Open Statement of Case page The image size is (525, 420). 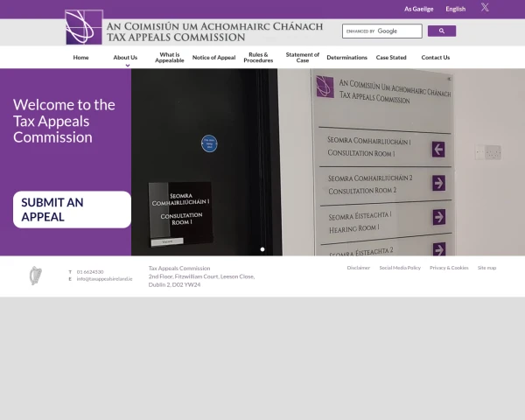303,57
